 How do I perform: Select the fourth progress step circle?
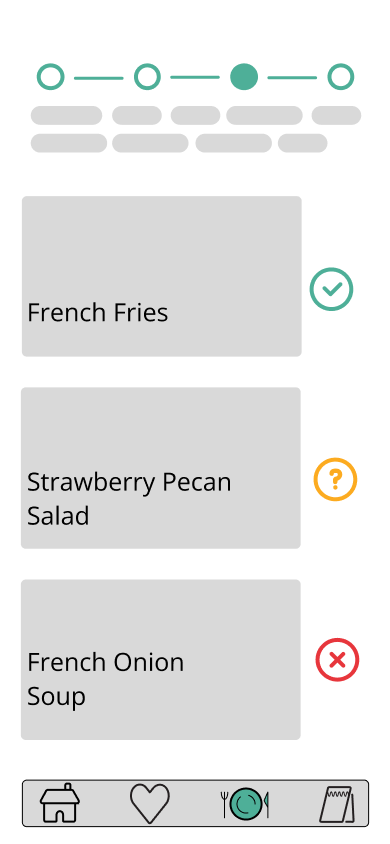point(341,76)
